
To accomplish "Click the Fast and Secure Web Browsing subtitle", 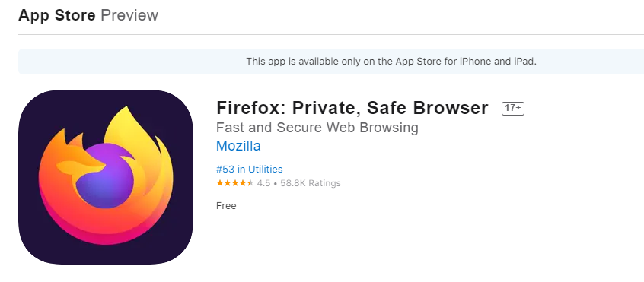I will [x=317, y=128].
